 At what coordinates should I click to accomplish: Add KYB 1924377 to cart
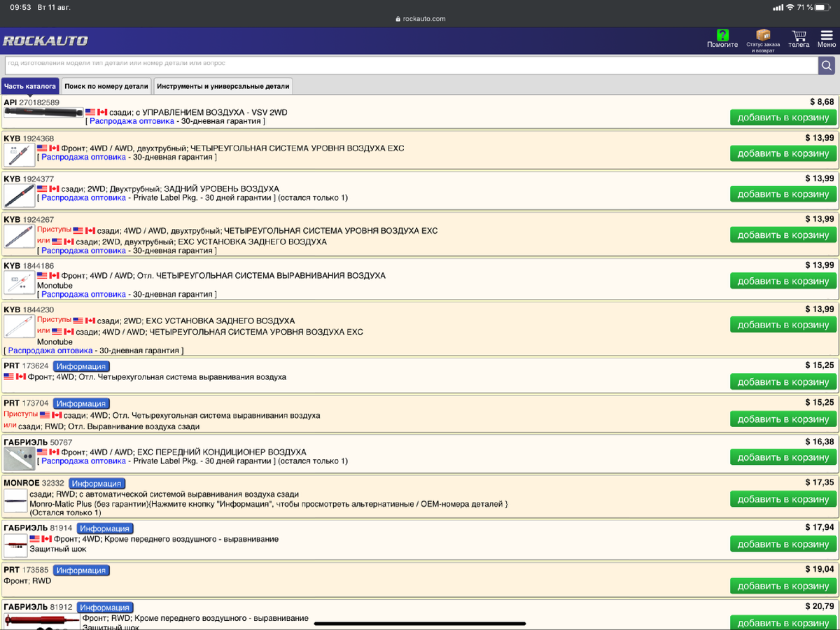(783, 194)
